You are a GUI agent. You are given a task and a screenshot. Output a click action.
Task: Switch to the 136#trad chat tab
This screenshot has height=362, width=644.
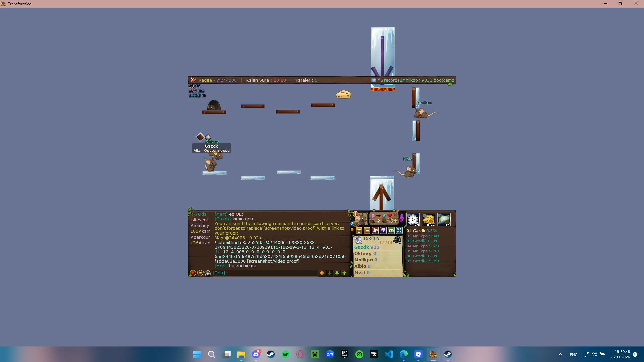click(200, 243)
